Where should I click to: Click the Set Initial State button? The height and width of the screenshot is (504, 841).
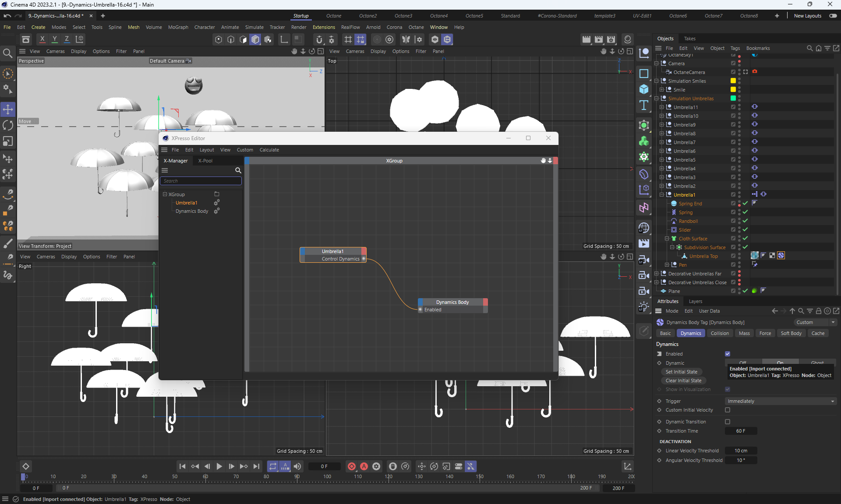click(x=681, y=372)
